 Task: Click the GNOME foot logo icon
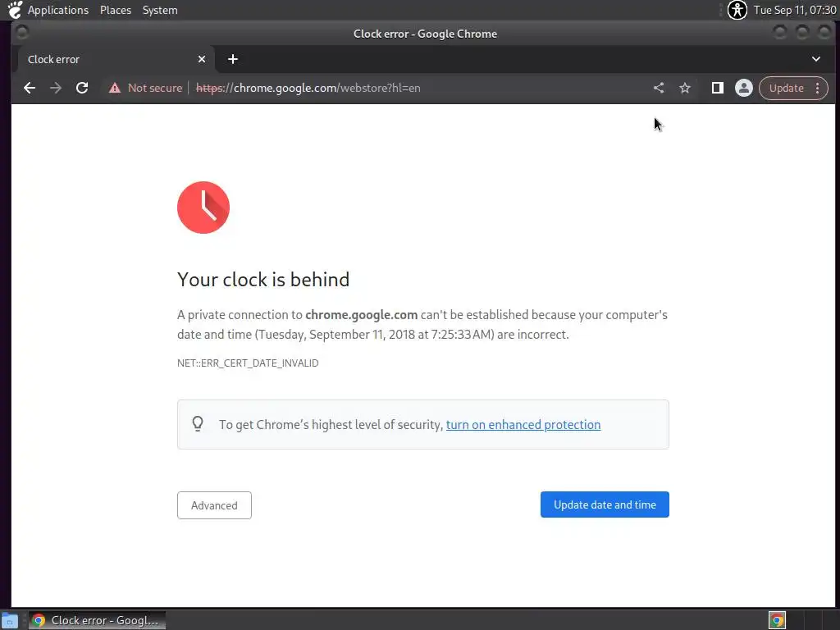[x=15, y=10]
